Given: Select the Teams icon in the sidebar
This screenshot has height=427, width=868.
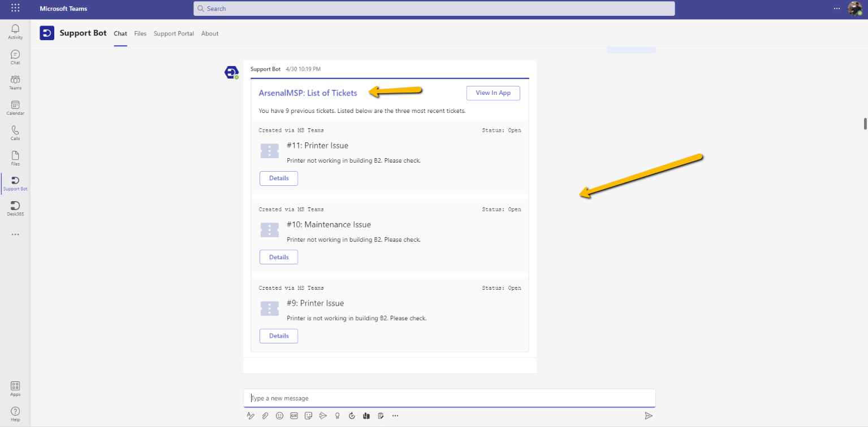Looking at the screenshot, I should tap(15, 81).
